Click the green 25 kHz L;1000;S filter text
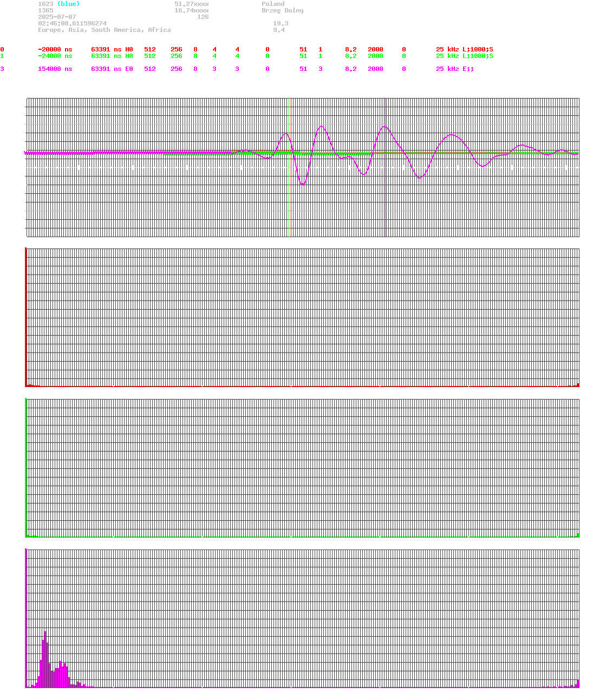 464,56
